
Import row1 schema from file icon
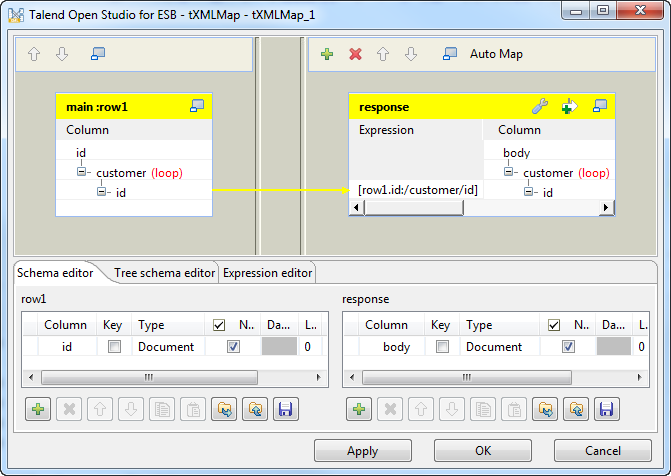224,409
